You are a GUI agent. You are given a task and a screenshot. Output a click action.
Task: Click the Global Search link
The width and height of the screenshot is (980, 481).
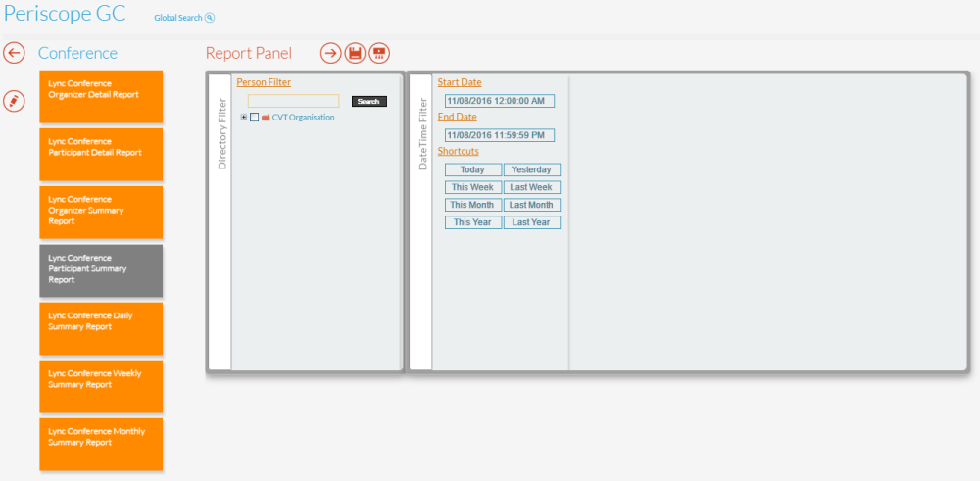(178, 18)
